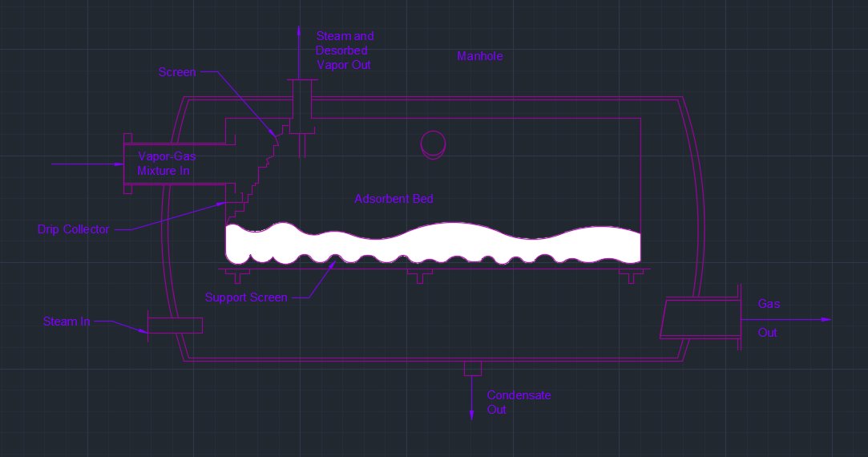Viewport: 868px width, 457px height.
Task: Click the "Desorbed" text line
Action: [x=341, y=51]
